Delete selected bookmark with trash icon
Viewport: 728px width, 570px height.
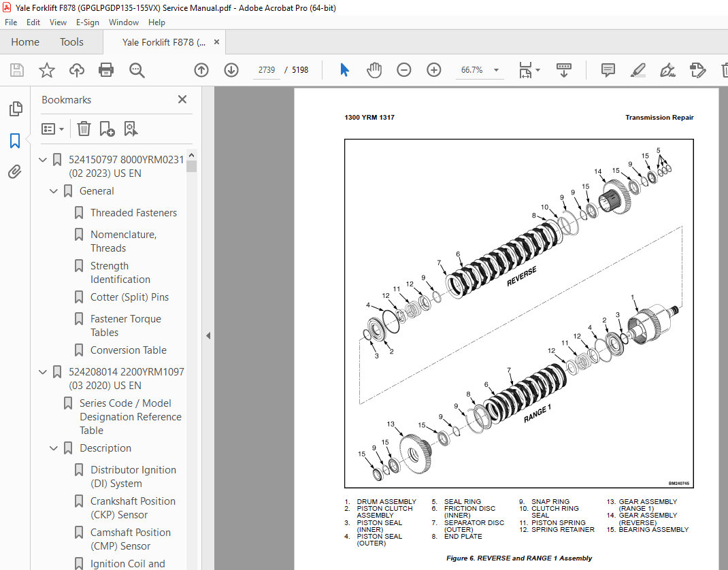pyautogui.click(x=84, y=129)
